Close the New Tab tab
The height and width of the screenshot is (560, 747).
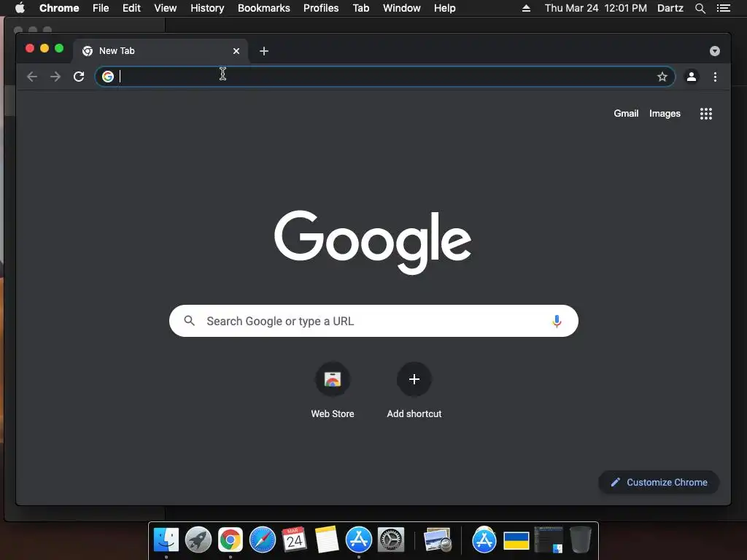coord(236,51)
